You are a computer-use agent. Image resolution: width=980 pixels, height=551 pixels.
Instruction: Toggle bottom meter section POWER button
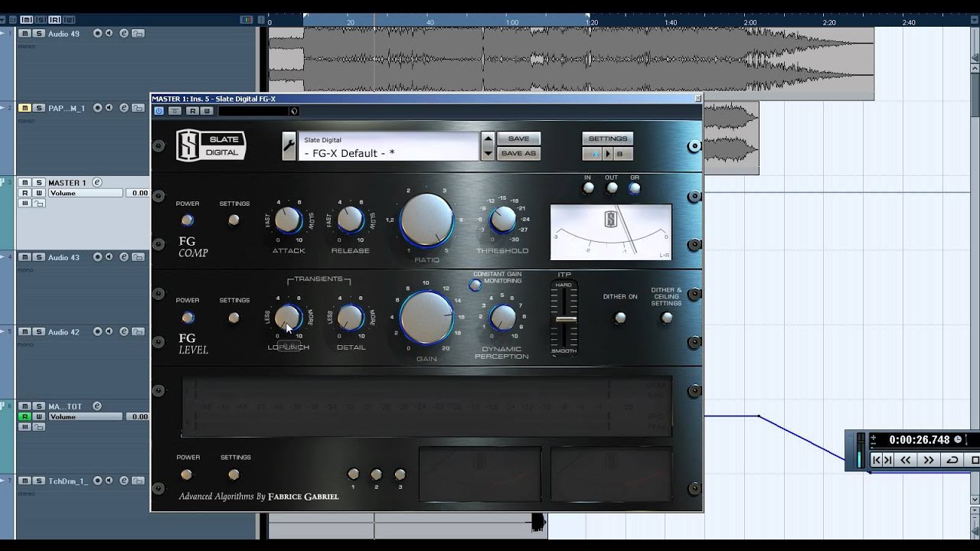(187, 474)
